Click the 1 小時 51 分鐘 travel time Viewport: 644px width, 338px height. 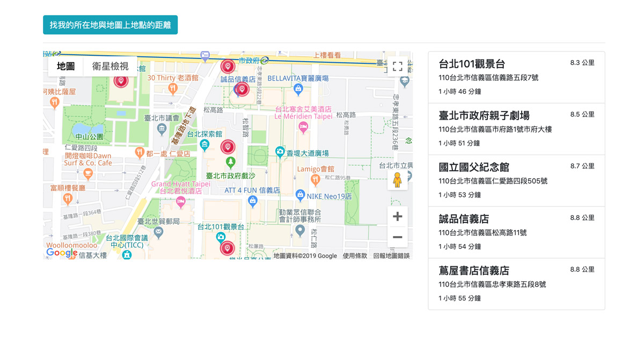click(x=459, y=143)
